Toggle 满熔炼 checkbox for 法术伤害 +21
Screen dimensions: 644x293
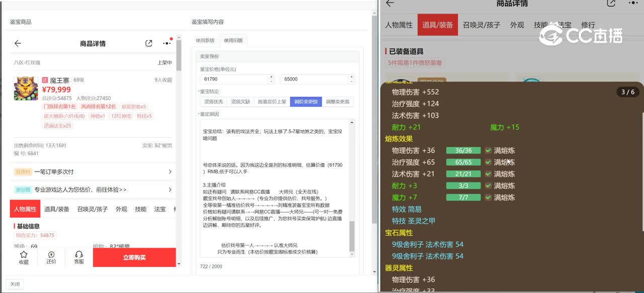[x=488, y=174]
